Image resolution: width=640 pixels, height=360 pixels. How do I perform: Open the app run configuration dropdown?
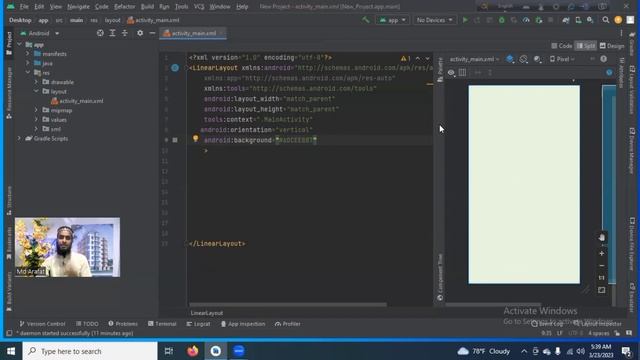(x=392, y=20)
